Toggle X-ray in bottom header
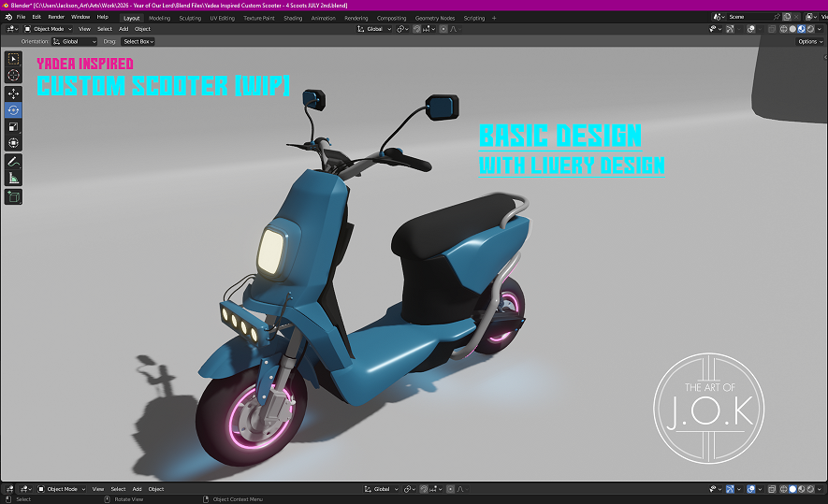Viewport: 828px width, 504px height. point(772,489)
